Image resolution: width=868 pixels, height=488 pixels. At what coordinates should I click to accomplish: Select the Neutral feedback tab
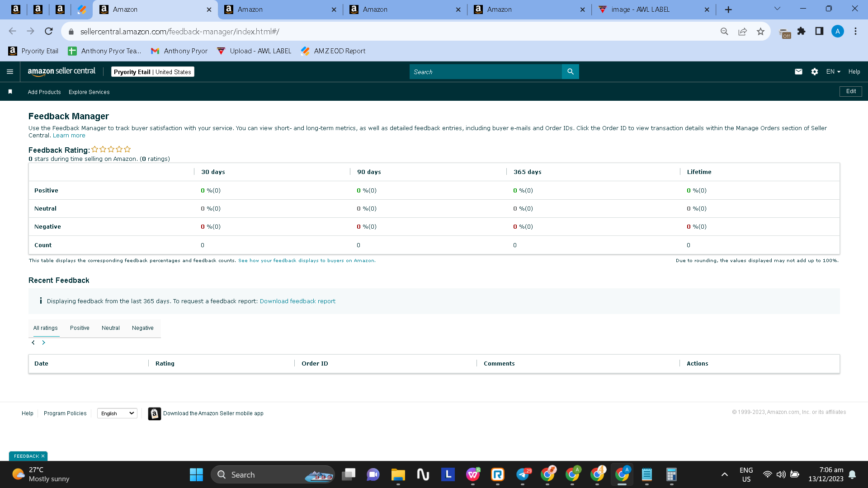[x=111, y=328]
